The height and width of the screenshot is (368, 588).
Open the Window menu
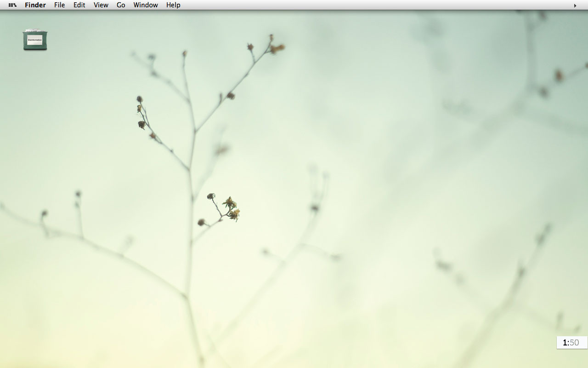146,5
